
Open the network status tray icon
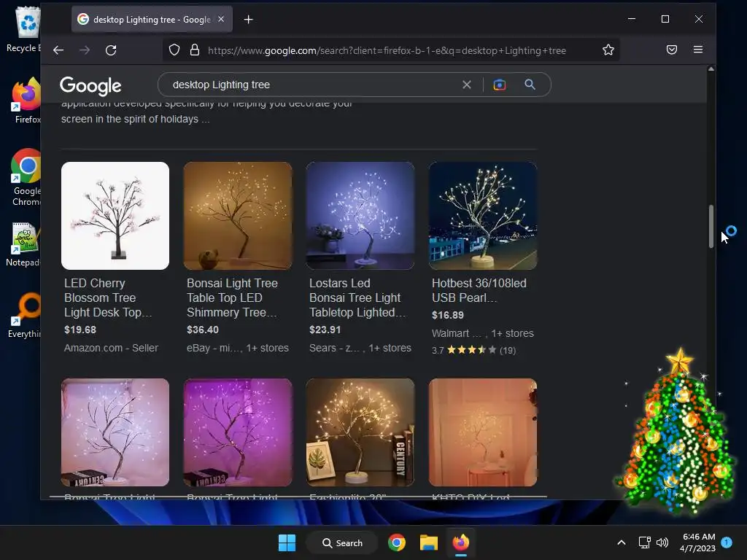coord(645,542)
